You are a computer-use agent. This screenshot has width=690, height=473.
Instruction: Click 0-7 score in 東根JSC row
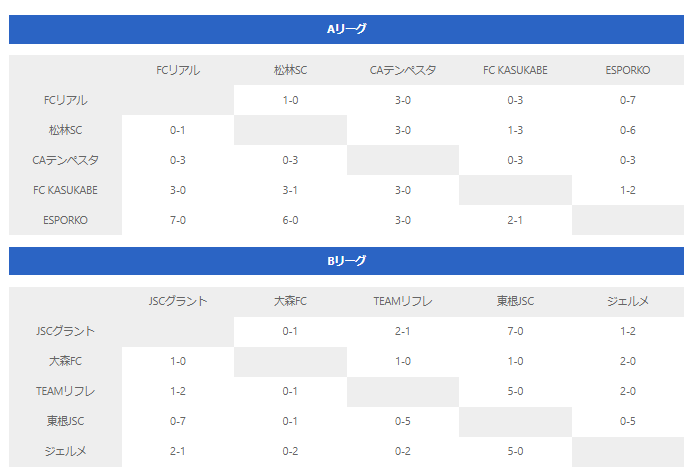pos(178,421)
